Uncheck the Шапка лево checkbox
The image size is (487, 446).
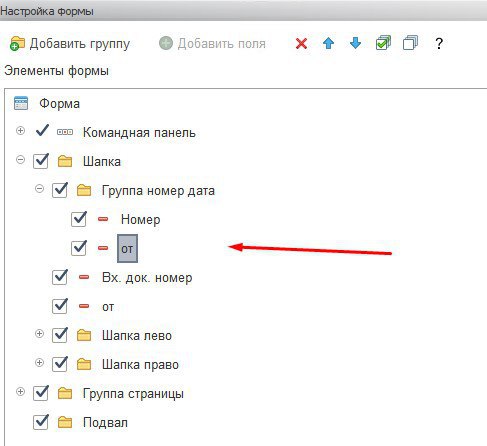click(x=60, y=335)
